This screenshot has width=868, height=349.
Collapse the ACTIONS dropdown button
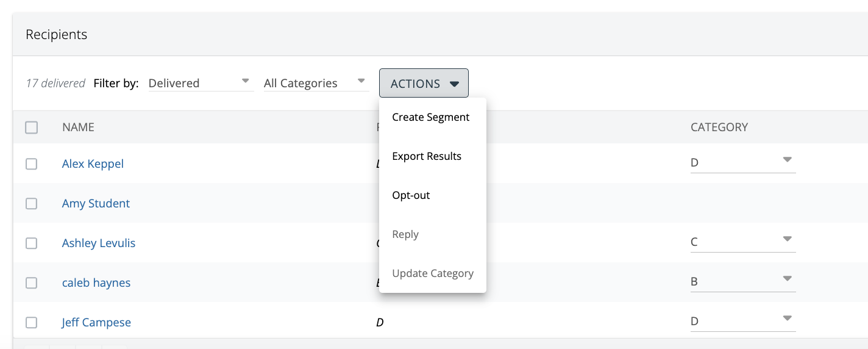pyautogui.click(x=424, y=84)
